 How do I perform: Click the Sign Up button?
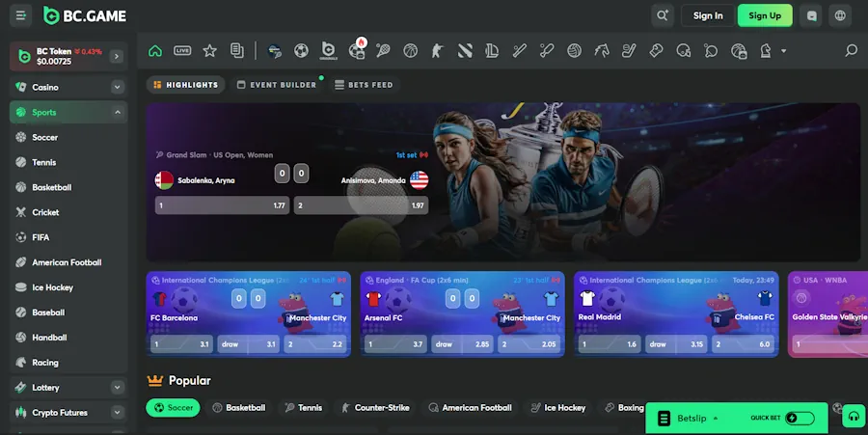tap(765, 15)
